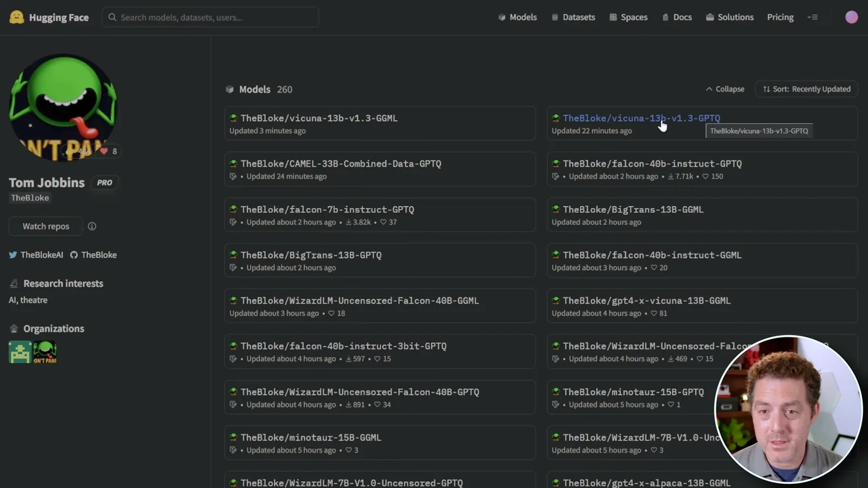Image resolution: width=868 pixels, height=488 pixels.
Task: Open TheBloke/falcon-40b-instruct-GGML model
Action: (702, 260)
